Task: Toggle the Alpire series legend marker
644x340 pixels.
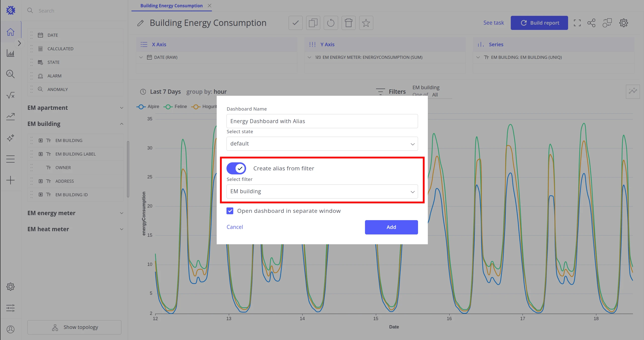Action: tap(141, 107)
